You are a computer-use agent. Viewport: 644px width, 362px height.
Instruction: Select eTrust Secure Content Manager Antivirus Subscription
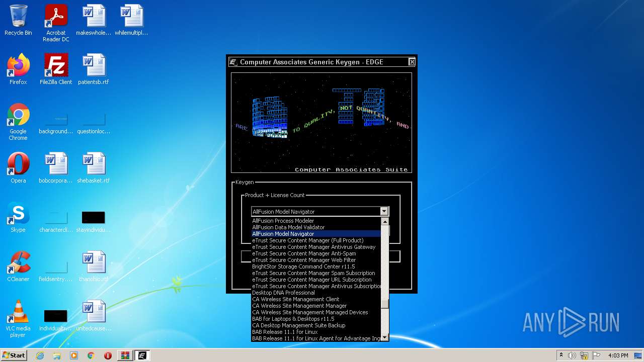pyautogui.click(x=316, y=286)
